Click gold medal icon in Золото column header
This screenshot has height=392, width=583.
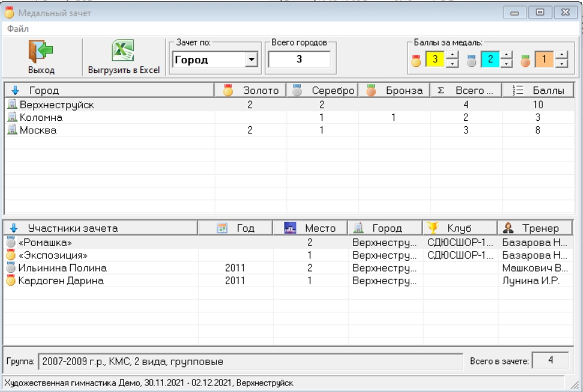coord(228,90)
